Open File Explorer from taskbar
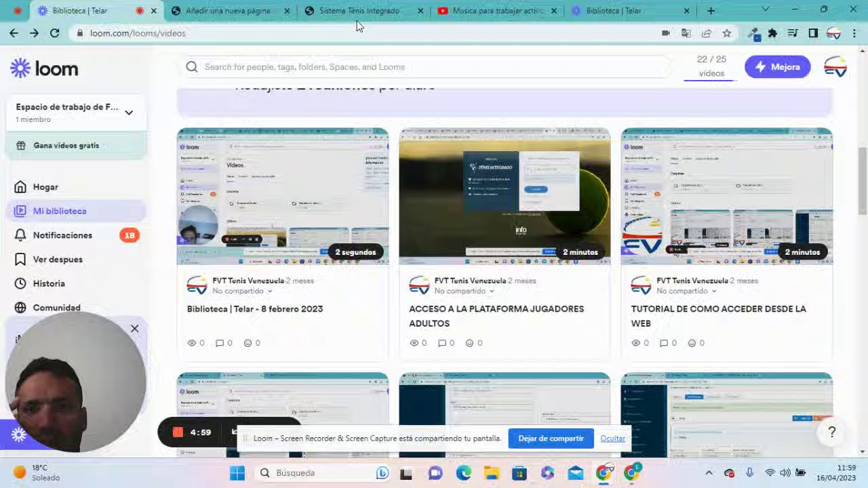 point(492,473)
